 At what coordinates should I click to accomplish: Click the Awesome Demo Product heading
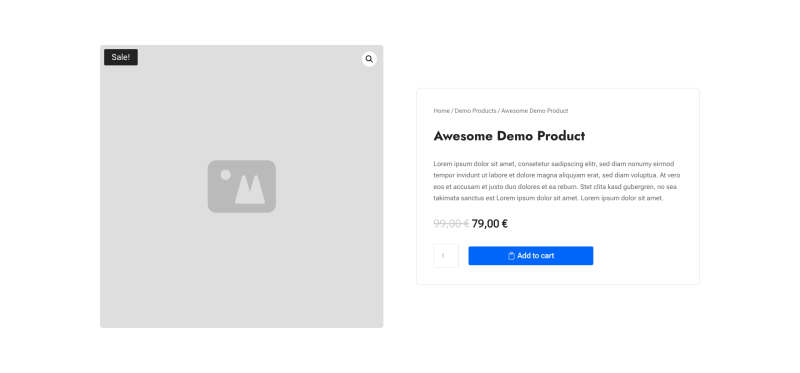pos(509,136)
